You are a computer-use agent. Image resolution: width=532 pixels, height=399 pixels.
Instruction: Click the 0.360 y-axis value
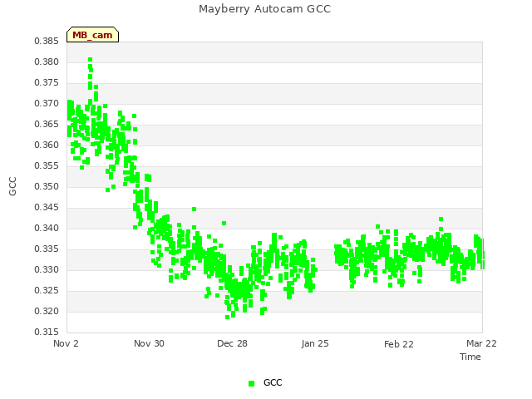coord(47,145)
